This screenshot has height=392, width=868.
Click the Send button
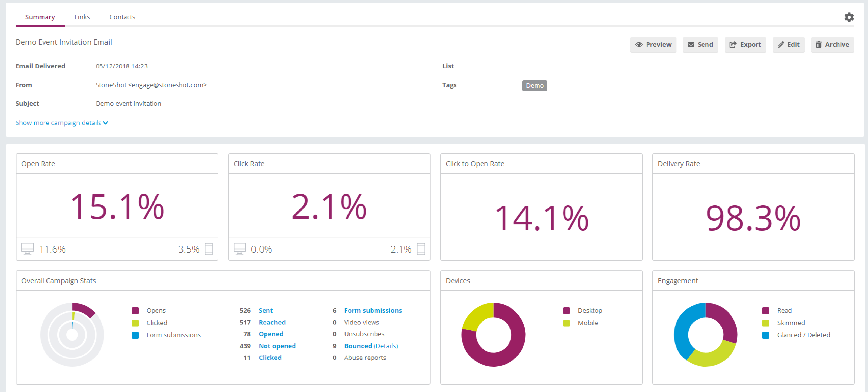[700, 44]
